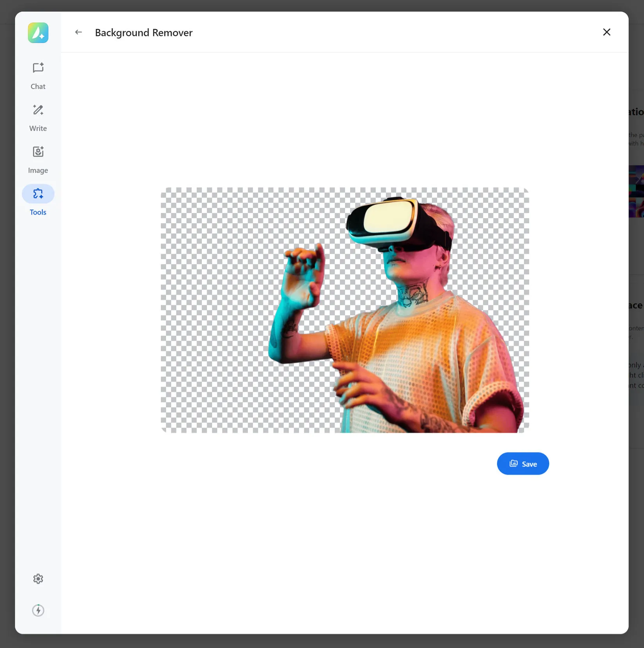Click the Background Remover title text
This screenshot has height=648, width=644.
tap(144, 32)
